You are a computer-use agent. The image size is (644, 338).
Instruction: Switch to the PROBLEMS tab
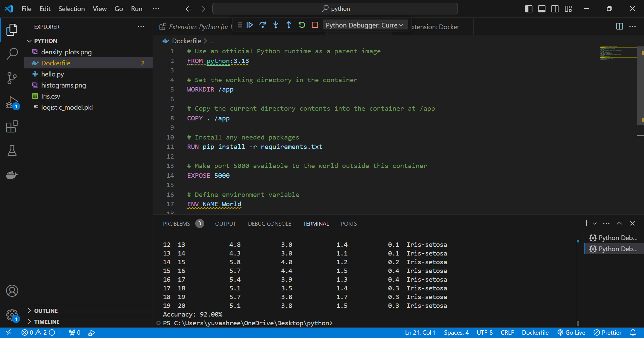(x=183, y=224)
